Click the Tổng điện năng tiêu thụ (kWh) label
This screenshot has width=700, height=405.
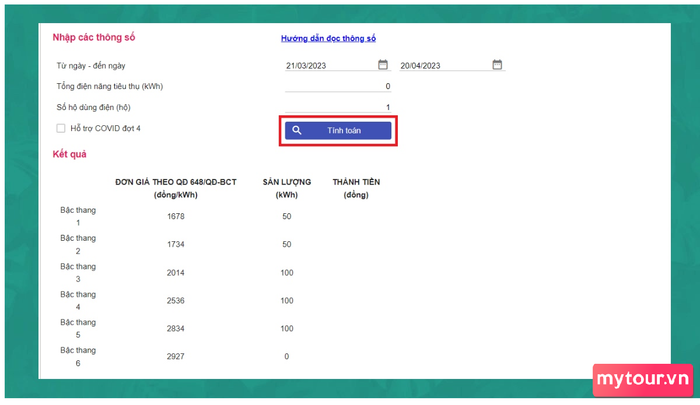coord(109,86)
